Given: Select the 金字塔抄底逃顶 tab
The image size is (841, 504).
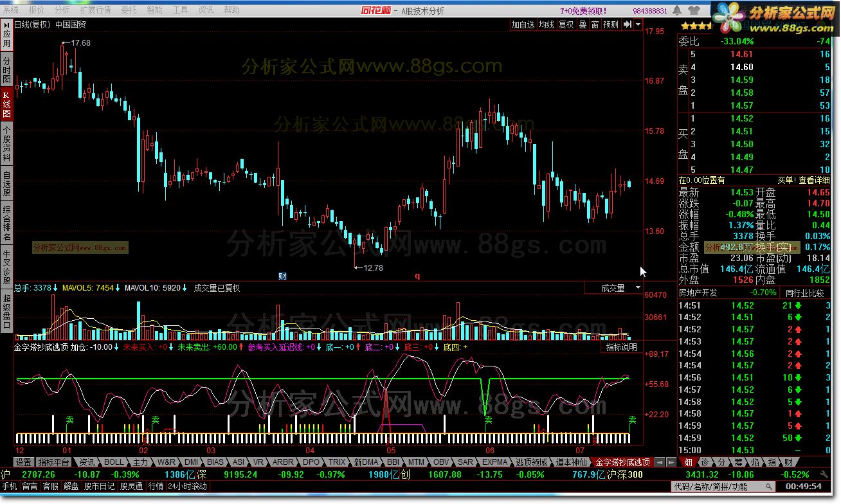Looking at the screenshot, I should pyautogui.click(x=622, y=462).
